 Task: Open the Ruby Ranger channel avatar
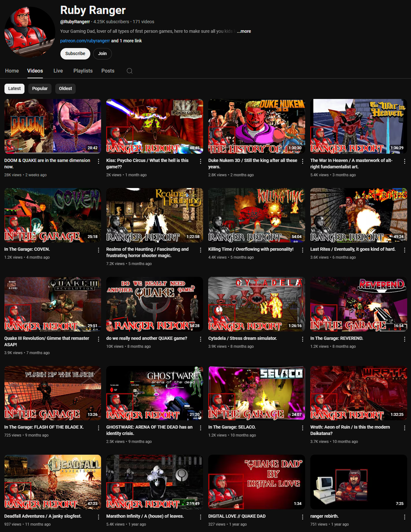tap(30, 32)
